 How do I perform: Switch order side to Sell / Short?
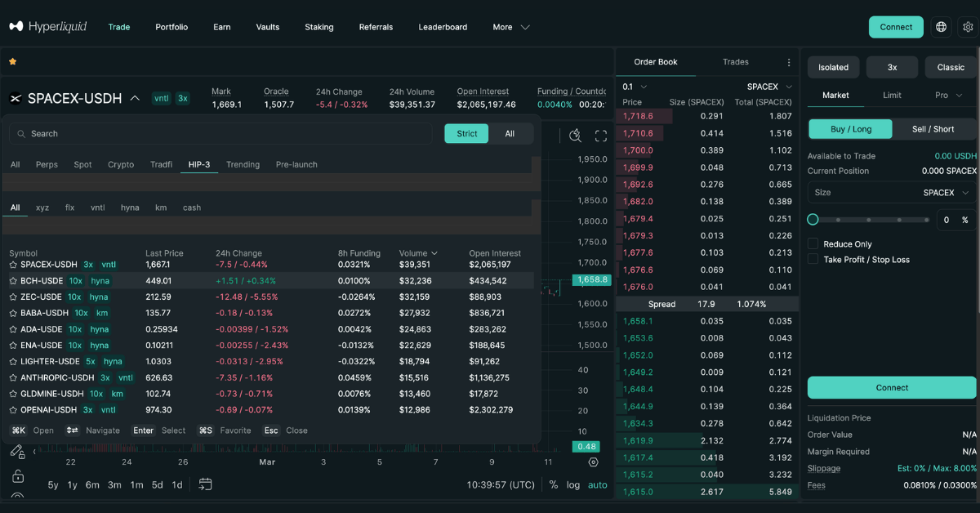[x=934, y=128]
